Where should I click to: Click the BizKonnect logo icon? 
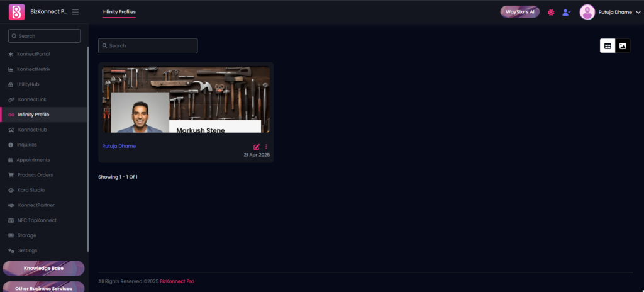tap(16, 12)
